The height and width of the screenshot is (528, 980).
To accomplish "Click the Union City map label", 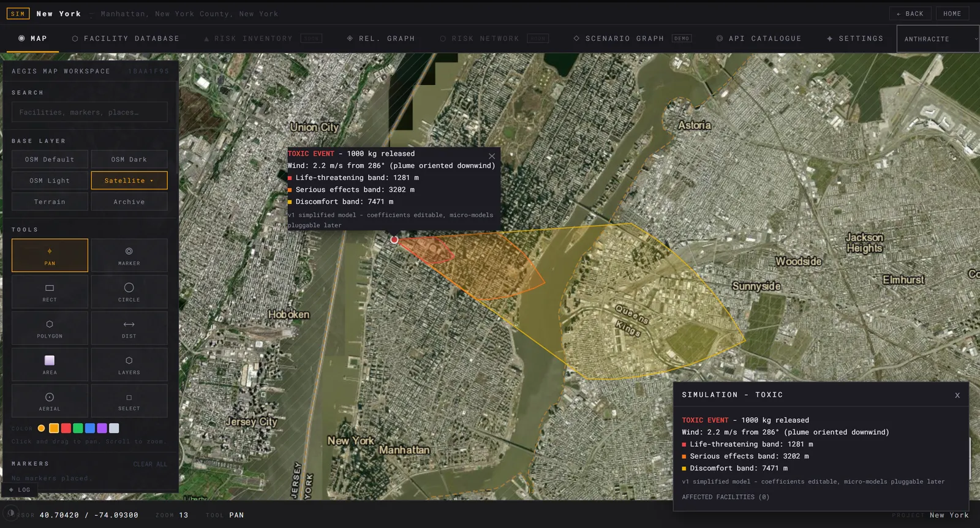I will click(x=314, y=127).
